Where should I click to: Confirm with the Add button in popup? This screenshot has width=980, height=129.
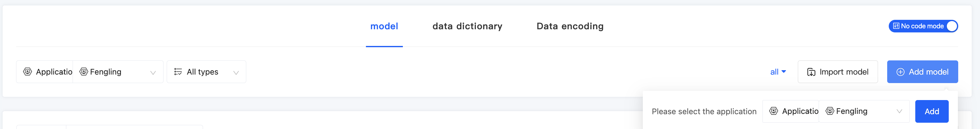click(931, 111)
